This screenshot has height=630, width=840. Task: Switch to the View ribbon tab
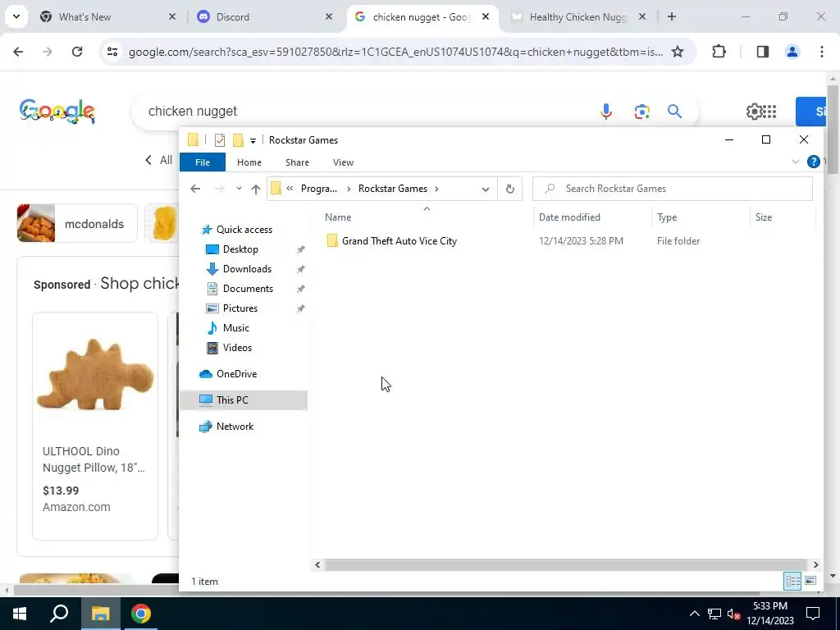tap(343, 162)
